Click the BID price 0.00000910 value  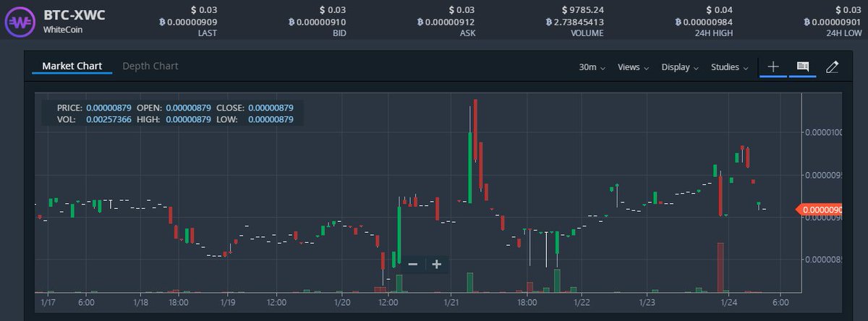(317, 22)
